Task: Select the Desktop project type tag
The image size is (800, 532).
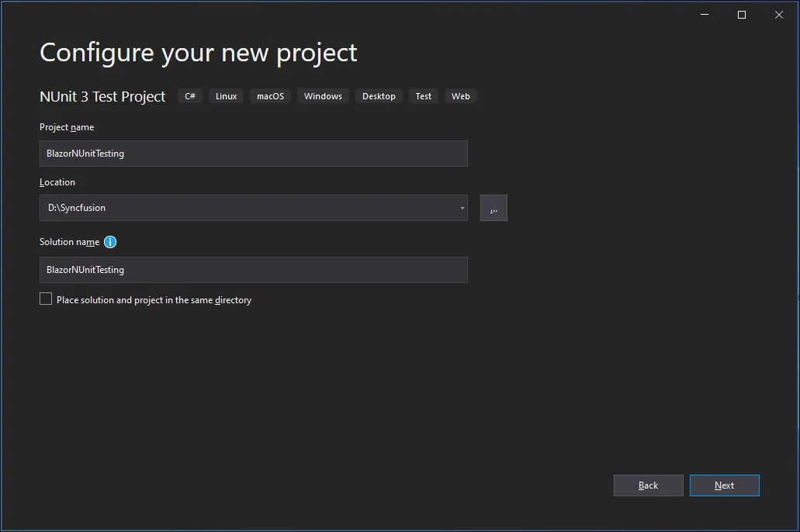Action: click(x=379, y=95)
